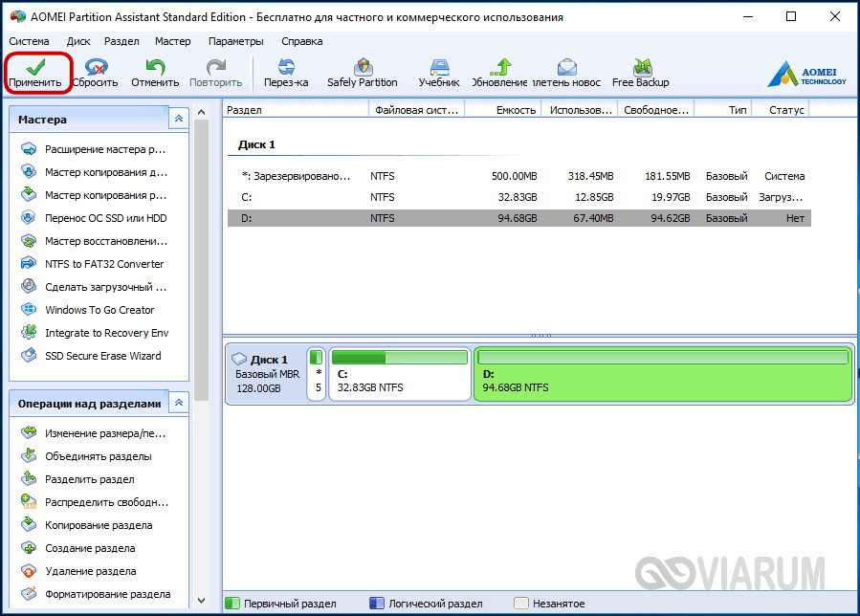Image resolution: width=860 pixels, height=616 pixels.
Task: Open the Параметры menu
Action: click(235, 41)
